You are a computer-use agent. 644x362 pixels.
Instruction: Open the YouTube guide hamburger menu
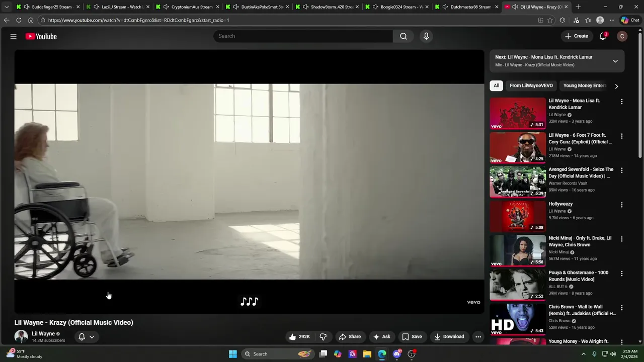point(14,36)
